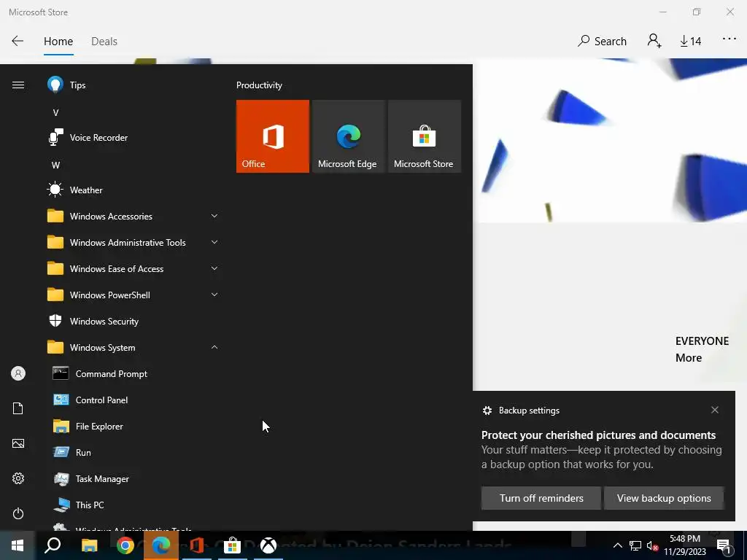The height and width of the screenshot is (560, 747).
Task: Click the Office tile
Action: (273, 136)
